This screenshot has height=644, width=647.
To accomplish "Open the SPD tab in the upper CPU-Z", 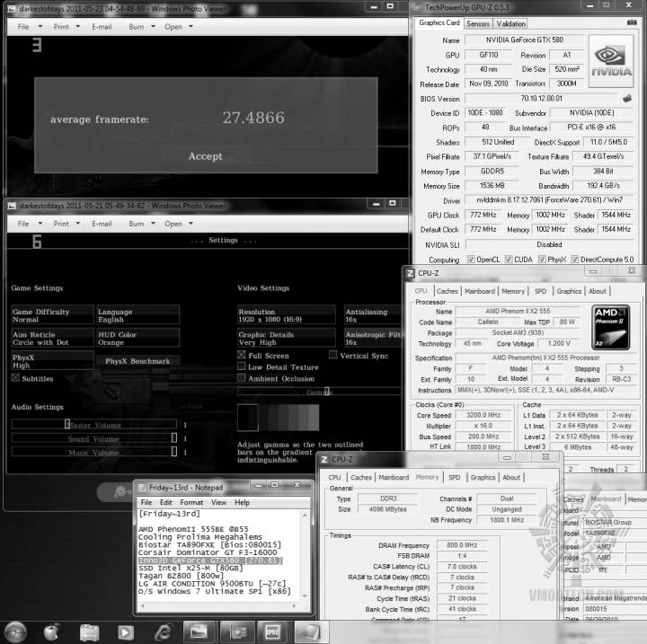I will click(x=540, y=291).
